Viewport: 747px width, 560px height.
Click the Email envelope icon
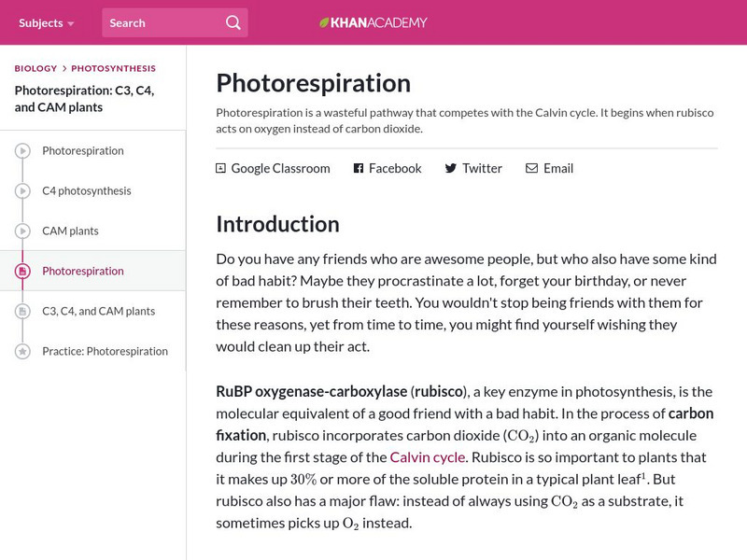(531, 169)
